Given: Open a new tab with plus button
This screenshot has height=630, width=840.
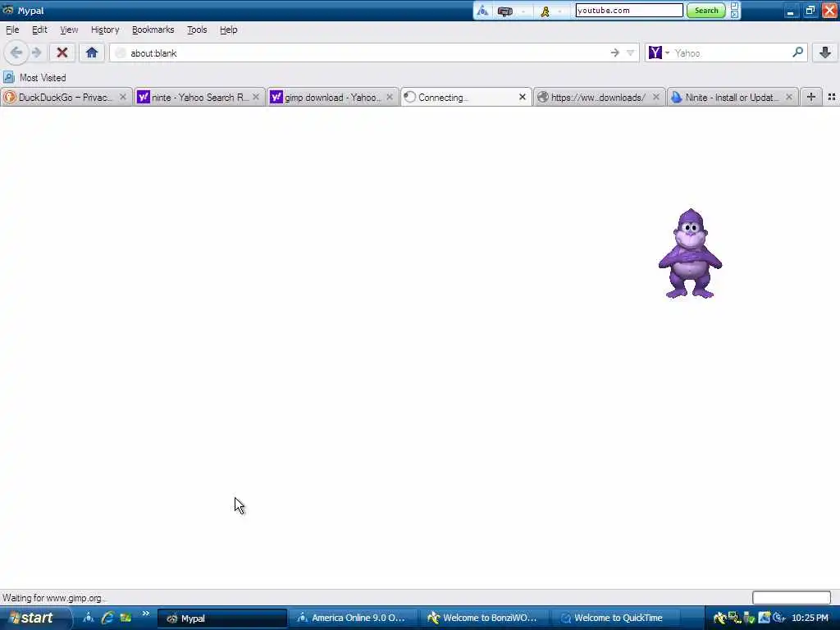Looking at the screenshot, I should point(811,97).
